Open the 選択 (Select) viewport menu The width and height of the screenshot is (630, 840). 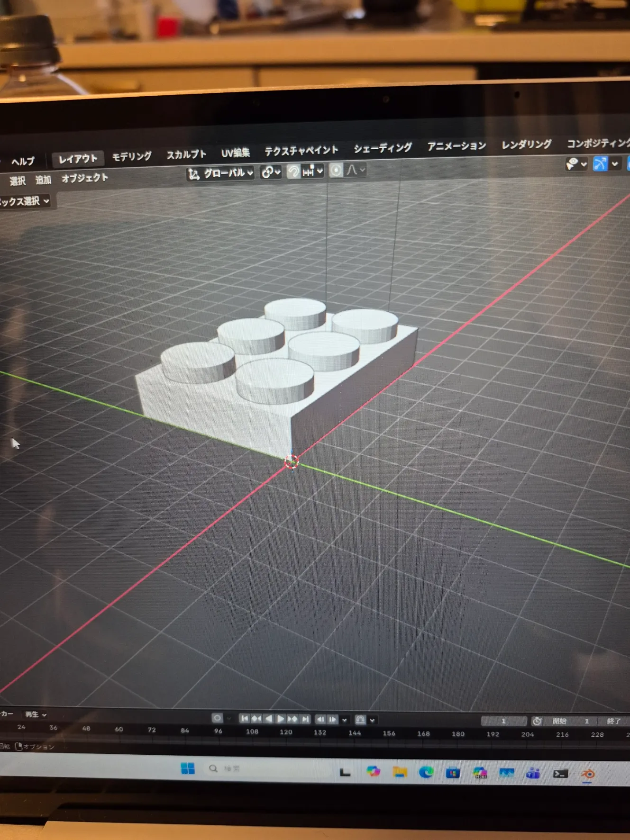tap(18, 181)
